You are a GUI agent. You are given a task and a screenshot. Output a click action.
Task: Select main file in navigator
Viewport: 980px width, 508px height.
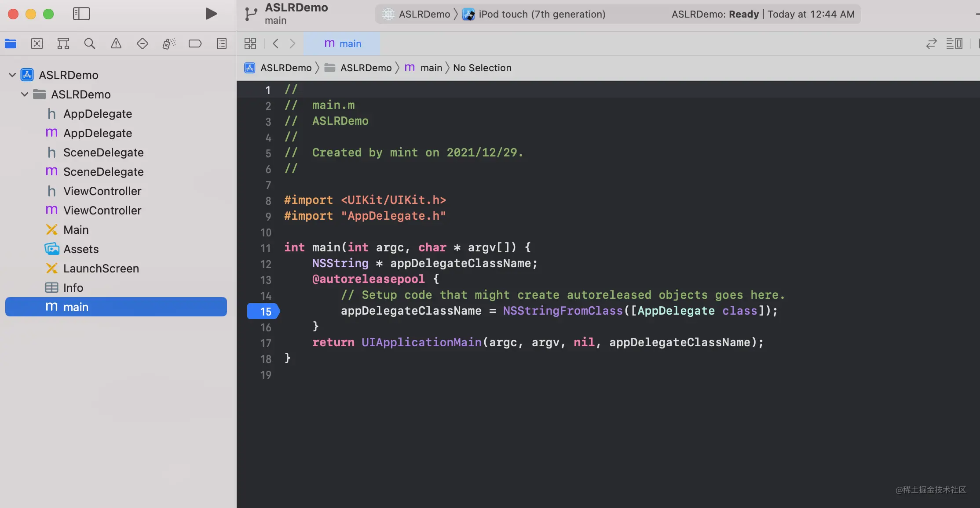(x=116, y=307)
